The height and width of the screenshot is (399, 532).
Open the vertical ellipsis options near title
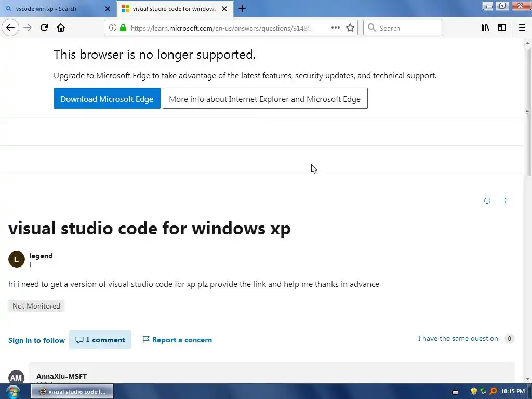click(x=505, y=201)
